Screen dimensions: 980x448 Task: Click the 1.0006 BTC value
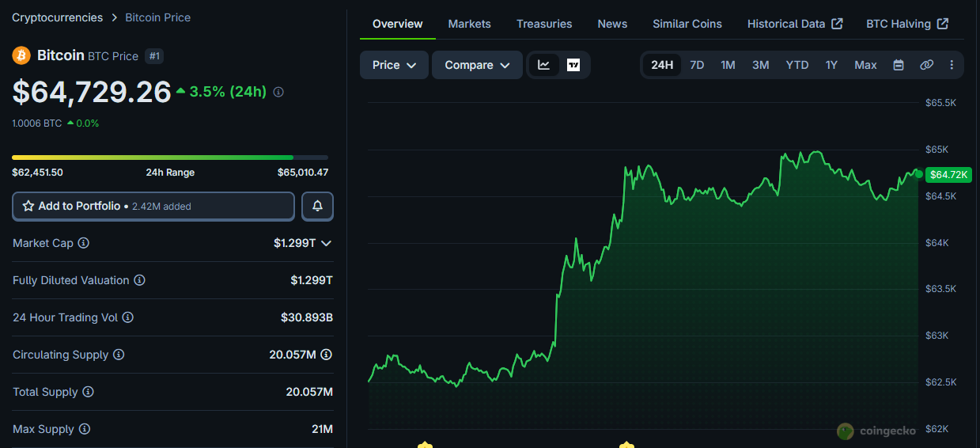coord(37,123)
